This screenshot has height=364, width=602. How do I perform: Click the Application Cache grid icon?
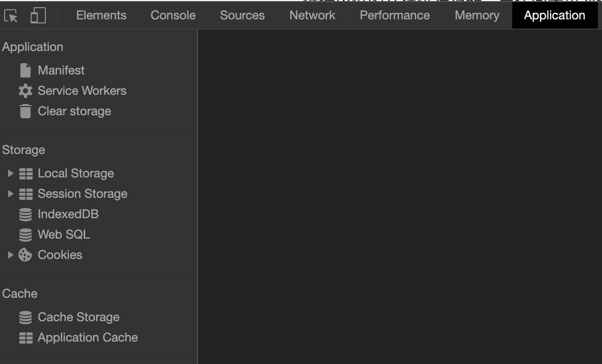point(26,337)
